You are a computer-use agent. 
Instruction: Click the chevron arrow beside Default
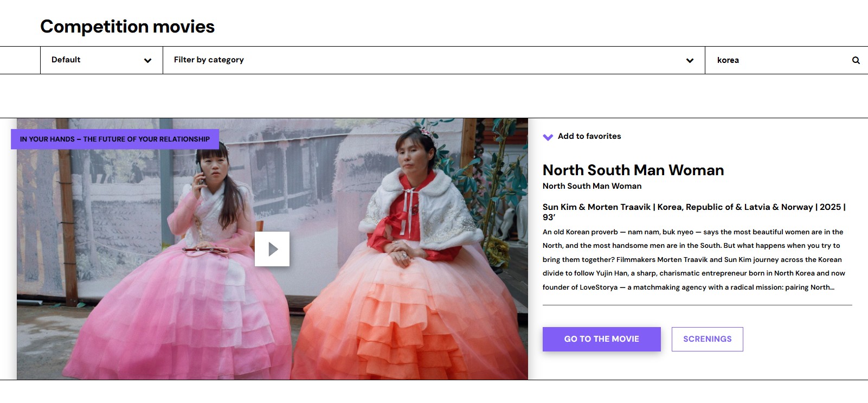click(147, 60)
